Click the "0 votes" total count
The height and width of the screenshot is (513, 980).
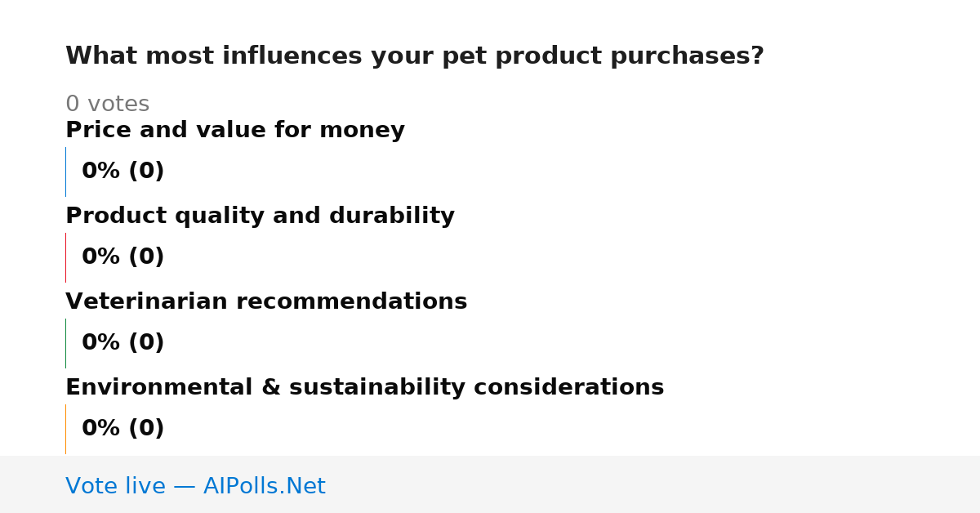pos(107,105)
